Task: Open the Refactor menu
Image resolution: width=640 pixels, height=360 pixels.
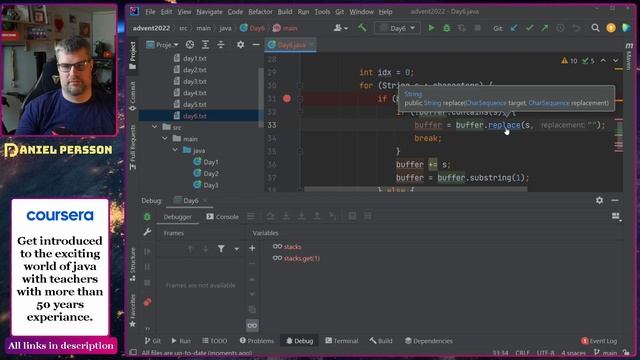Action: point(260,11)
